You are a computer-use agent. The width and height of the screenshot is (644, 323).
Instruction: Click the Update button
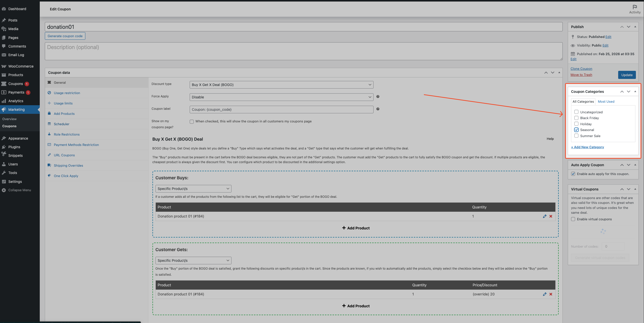pos(627,75)
